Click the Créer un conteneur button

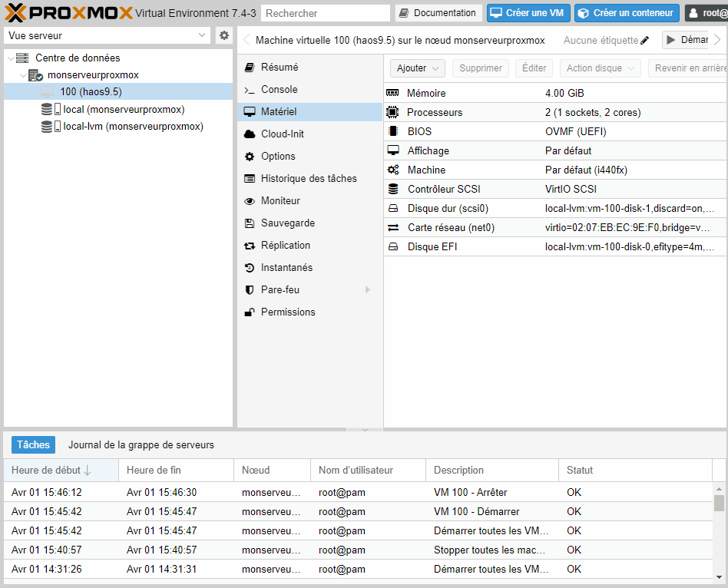[x=627, y=13]
